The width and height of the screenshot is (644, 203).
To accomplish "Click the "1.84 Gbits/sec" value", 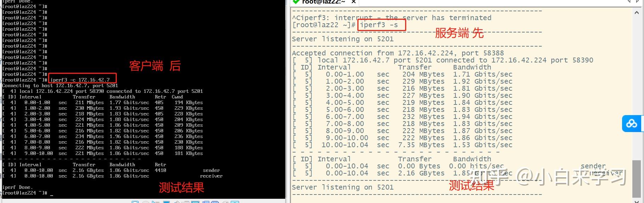I will [x=483, y=103].
